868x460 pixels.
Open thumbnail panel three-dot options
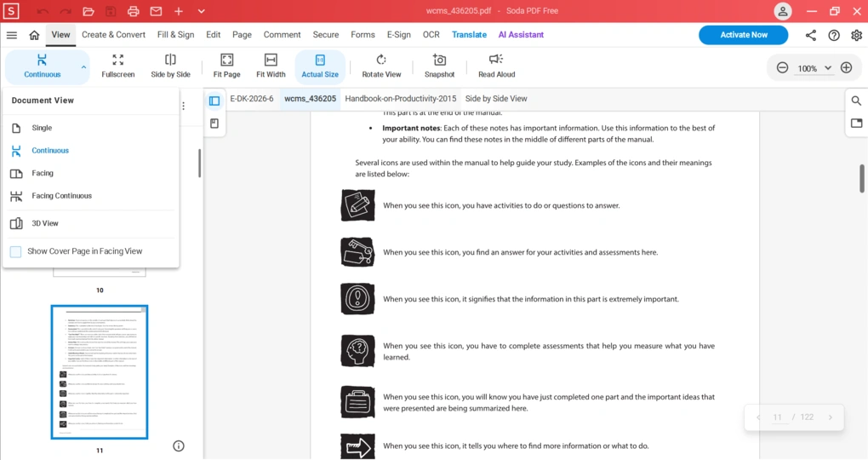[x=183, y=106]
